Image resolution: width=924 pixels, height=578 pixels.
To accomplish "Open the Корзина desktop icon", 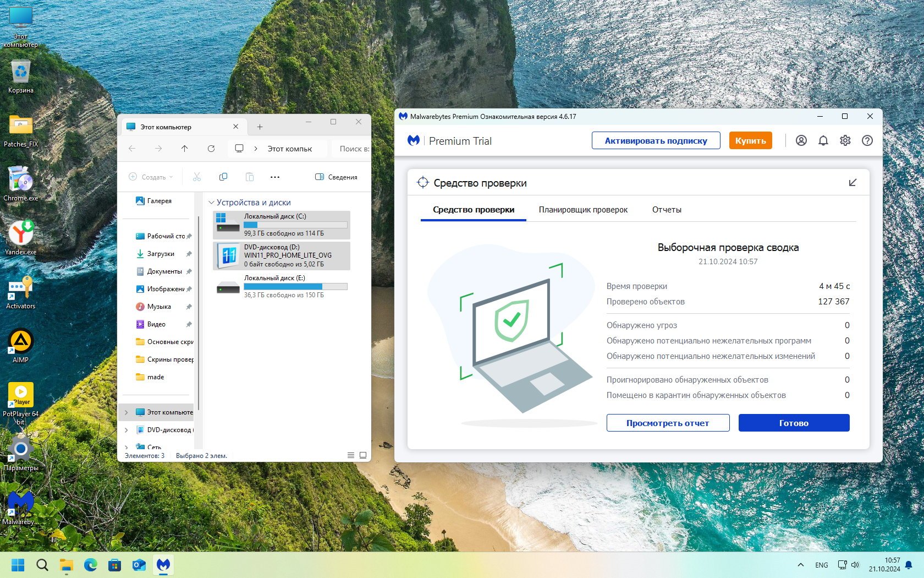I will point(21,77).
